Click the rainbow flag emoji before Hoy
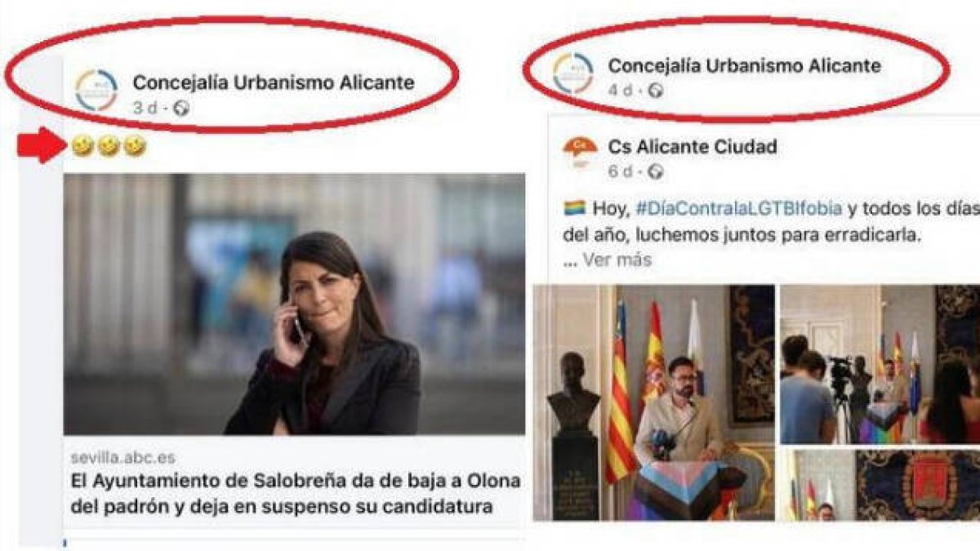 [x=575, y=209]
